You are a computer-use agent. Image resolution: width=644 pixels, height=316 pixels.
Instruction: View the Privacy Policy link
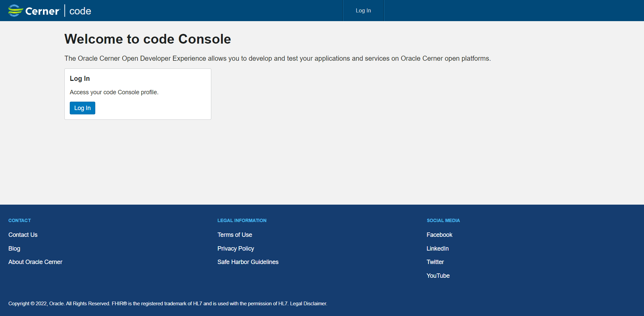pos(236,249)
